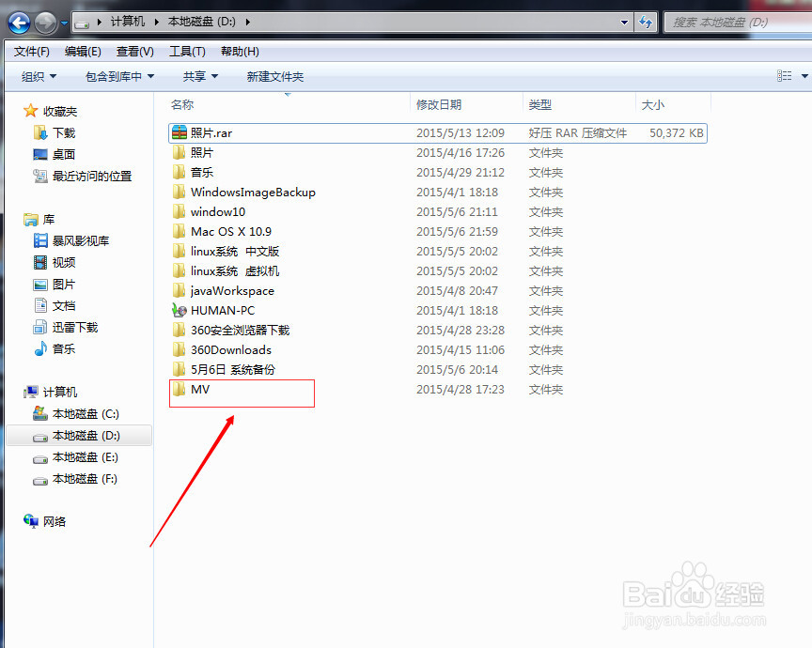Open 迅雷下载 library in sidebar

pyautogui.click(x=66, y=327)
